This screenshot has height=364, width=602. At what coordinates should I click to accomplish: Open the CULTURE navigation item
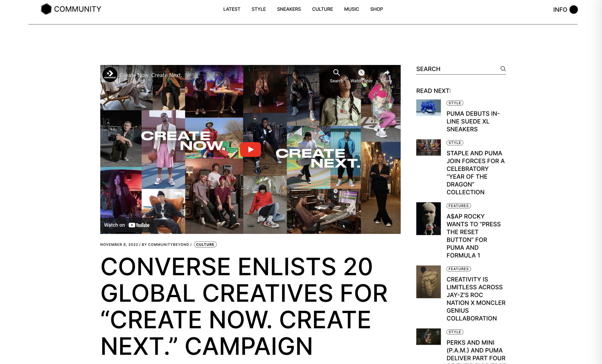point(322,9)
